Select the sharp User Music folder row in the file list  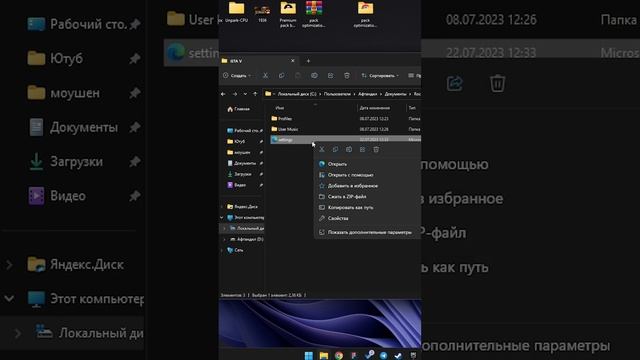click(x=345, y=129)
